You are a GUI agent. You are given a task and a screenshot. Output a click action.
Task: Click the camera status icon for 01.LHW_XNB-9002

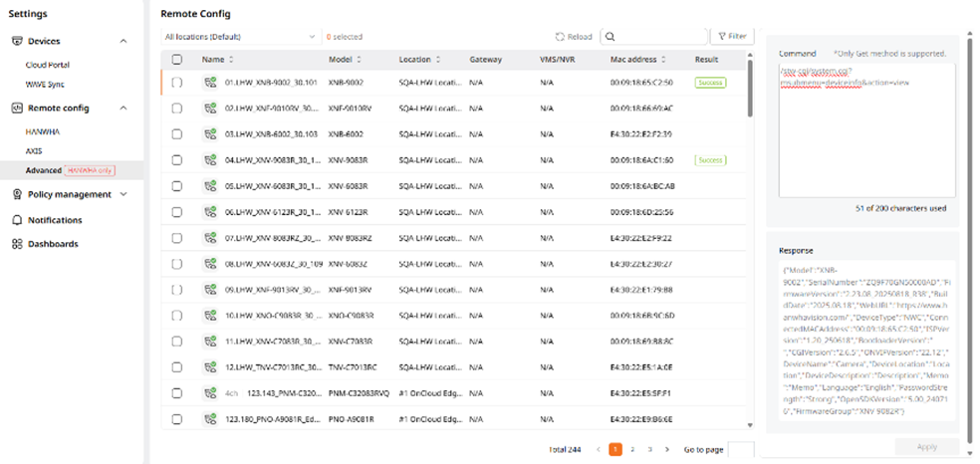[x=210, y=82]
